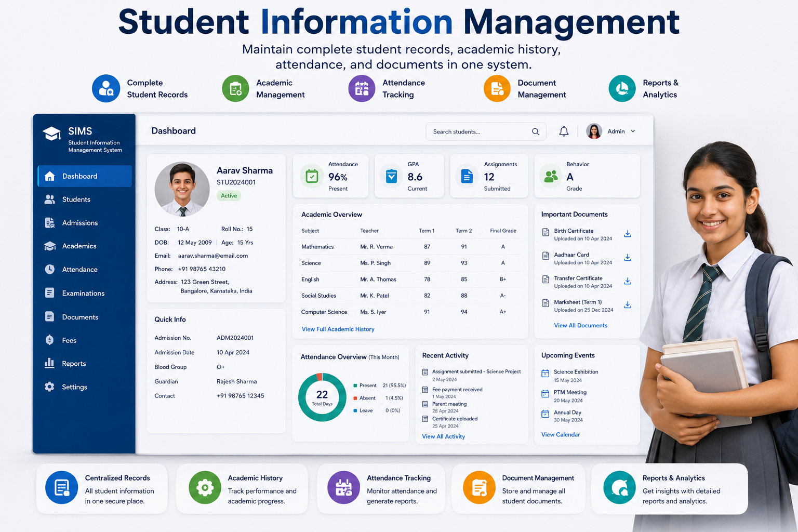Click the search magnifier icon
Screen dimensions: 798x532
pyautogui.click(x=536, y=132)
